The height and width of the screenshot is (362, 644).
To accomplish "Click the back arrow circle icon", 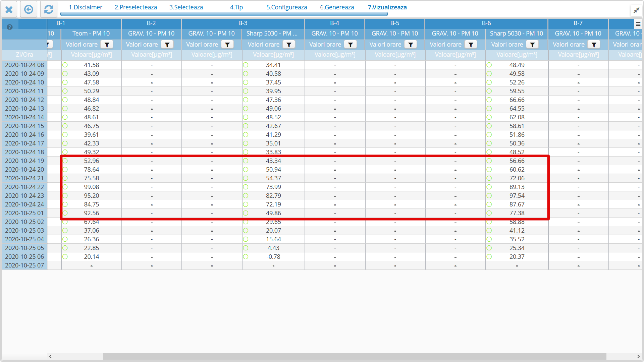I will click(29, 9).
